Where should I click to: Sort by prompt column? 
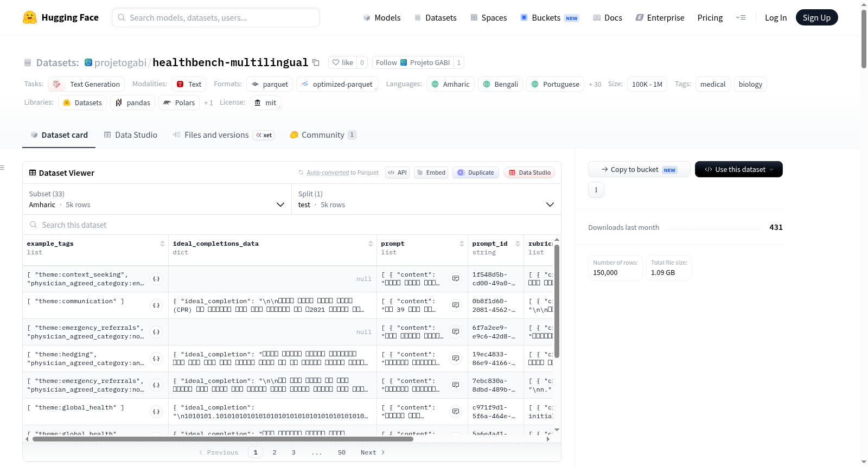pyautogui.click(x=462, y=244)
